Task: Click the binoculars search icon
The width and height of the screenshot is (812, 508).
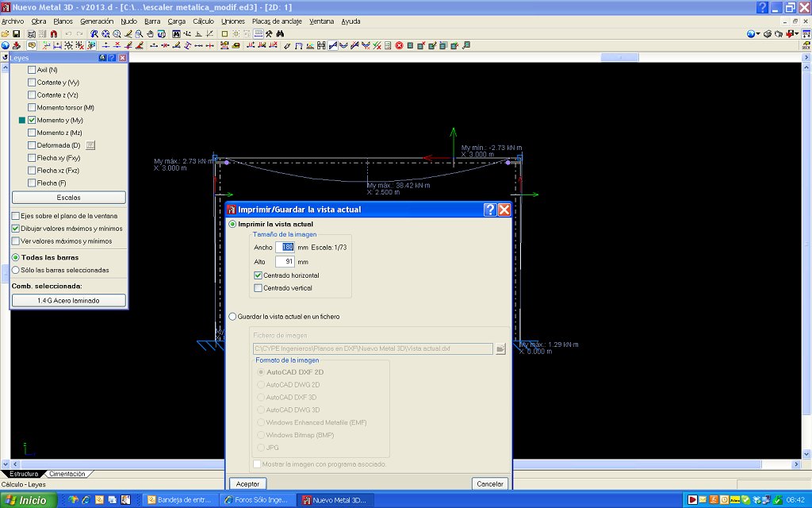Action: [280, 33]
